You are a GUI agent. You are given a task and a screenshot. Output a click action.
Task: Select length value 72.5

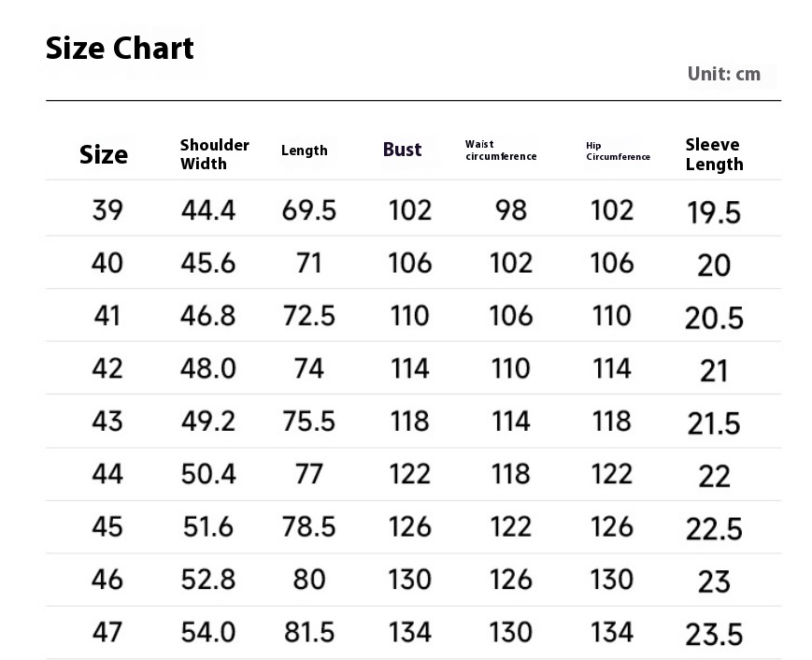[308, 316]
